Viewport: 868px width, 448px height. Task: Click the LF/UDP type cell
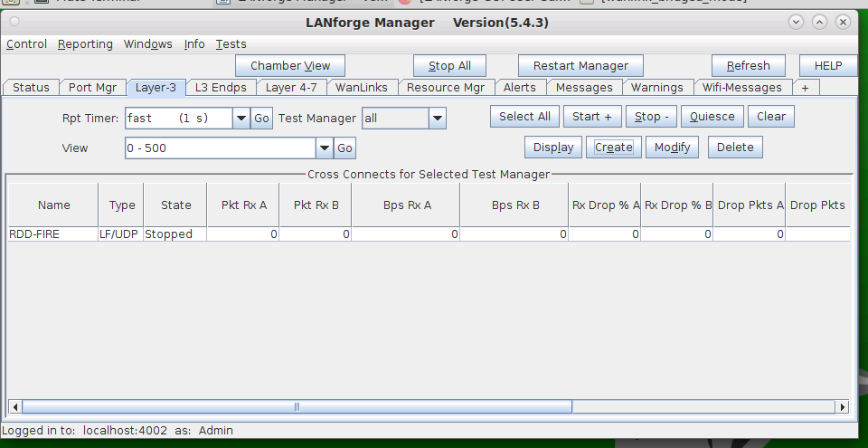point(121,234)
